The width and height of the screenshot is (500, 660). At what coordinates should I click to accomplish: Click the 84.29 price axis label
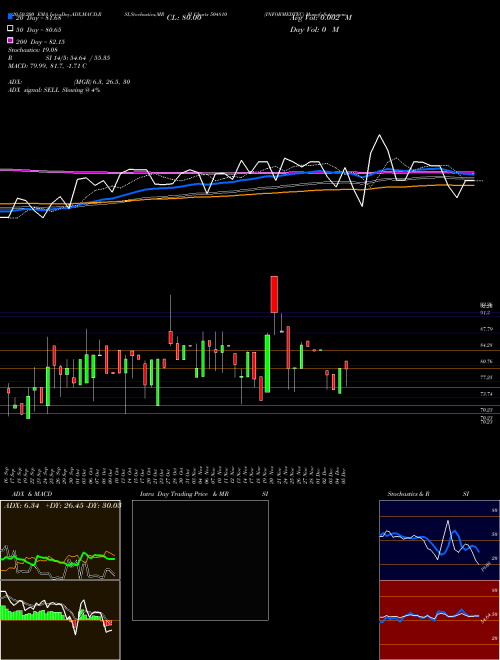(x=486, y=345)
